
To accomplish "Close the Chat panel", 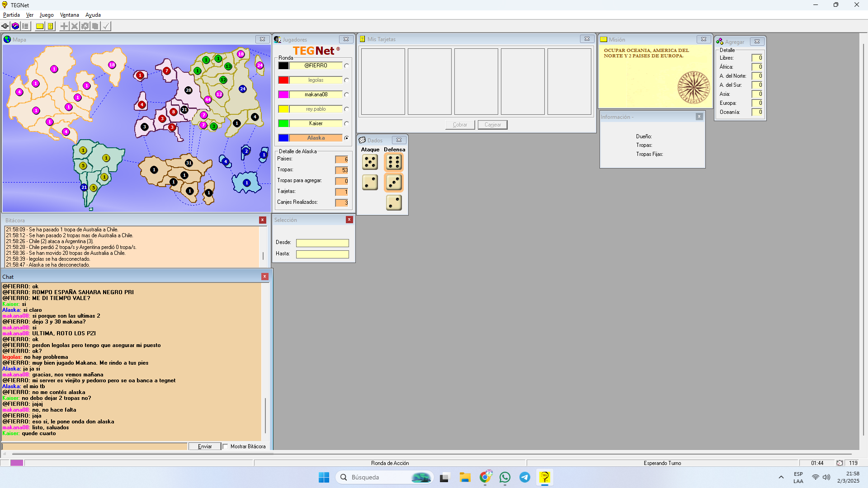I will click(x=264, y=277).
